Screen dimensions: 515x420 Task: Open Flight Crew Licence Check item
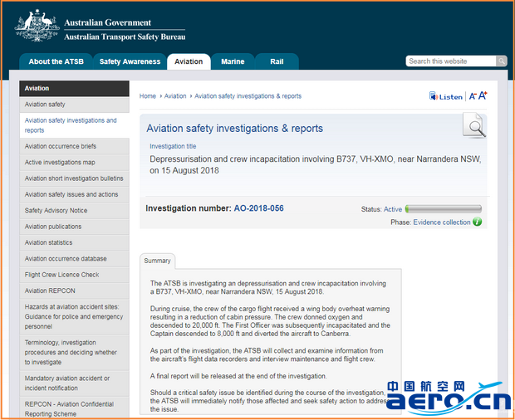tap(74, 275)
